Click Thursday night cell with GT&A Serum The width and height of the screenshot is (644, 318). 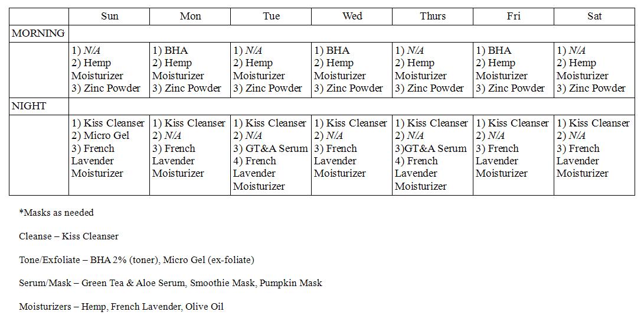tap(433, 155)
